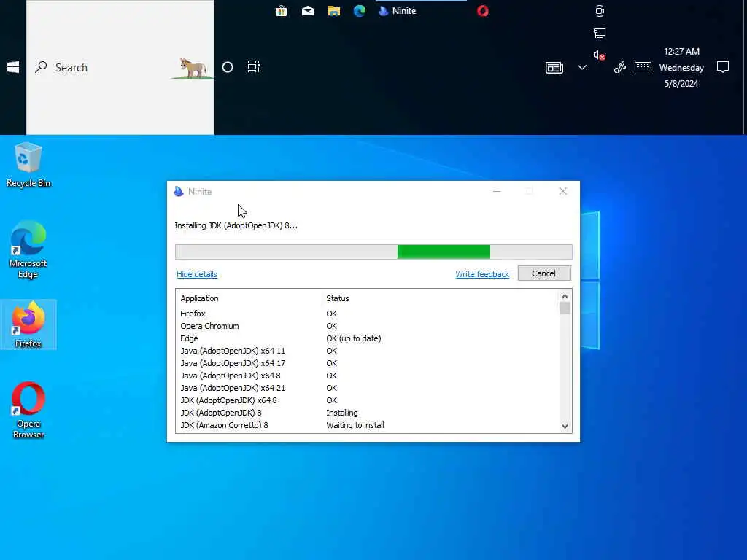
Task: Select Java (AdoptOpenJDK) x64 21 row
Action: click(367, 388)
